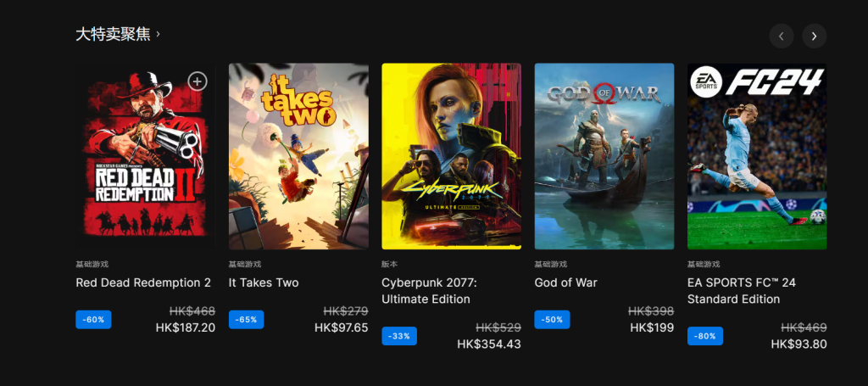Add Red Dead Redemption 2 to wishlist
This screenshot has height=386, width=868.
point(197,81)
